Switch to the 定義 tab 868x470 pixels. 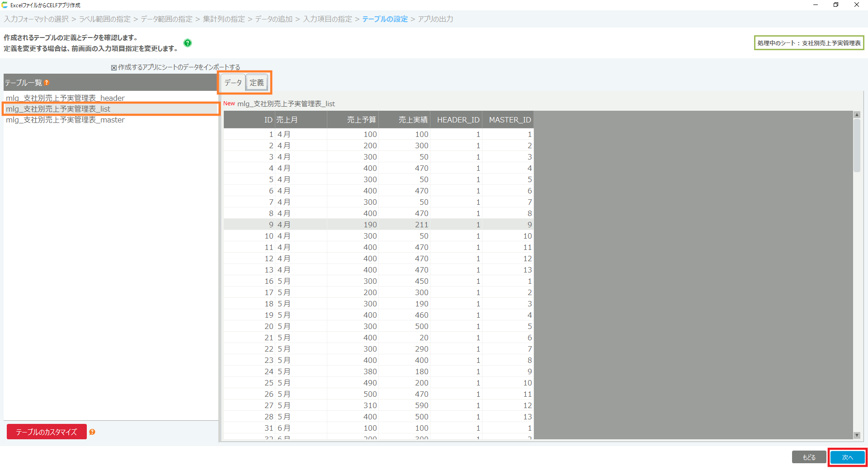(x=257, y=83)
